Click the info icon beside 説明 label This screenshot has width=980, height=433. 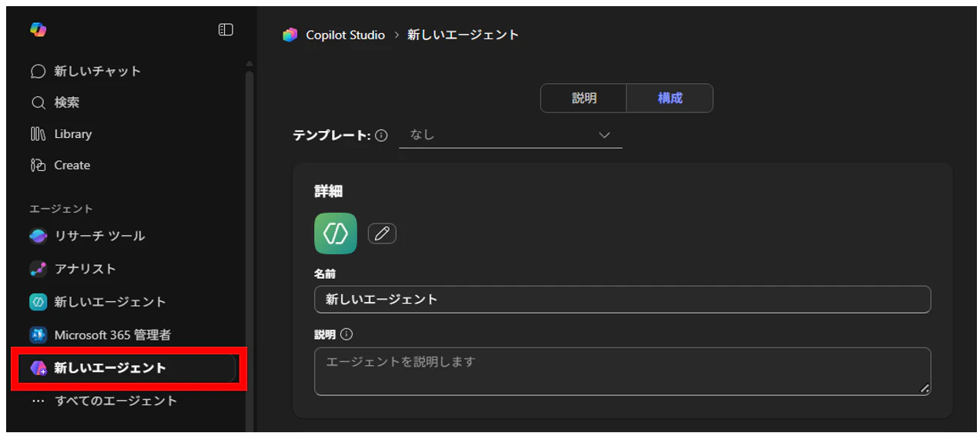pos(346,334)
